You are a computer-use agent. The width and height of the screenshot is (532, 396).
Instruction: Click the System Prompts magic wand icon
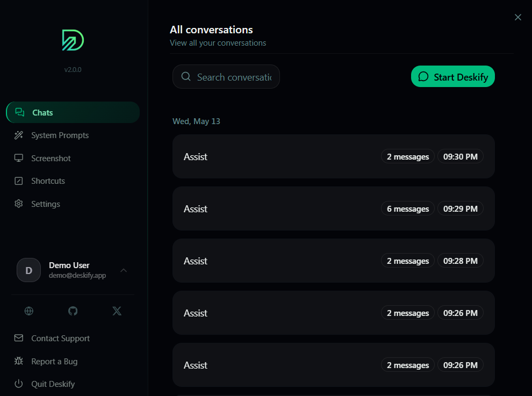pyautogui.click(x=19, y=135)
